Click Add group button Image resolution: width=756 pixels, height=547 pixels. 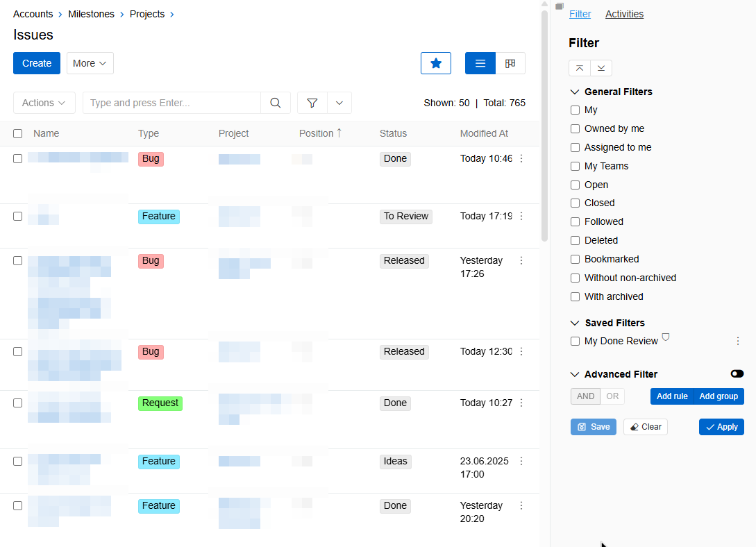[719, 396]
